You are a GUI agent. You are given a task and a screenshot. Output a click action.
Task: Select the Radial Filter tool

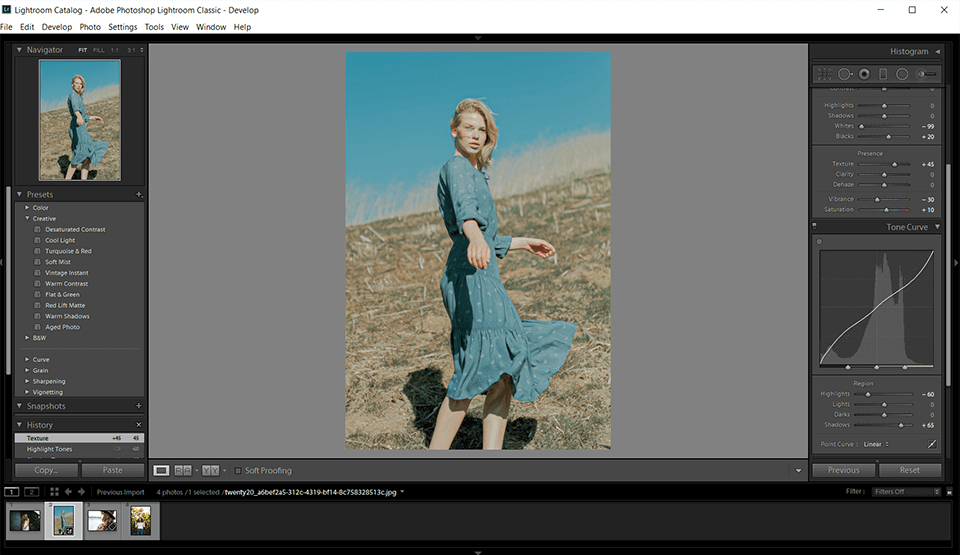[x=902, y=74]
